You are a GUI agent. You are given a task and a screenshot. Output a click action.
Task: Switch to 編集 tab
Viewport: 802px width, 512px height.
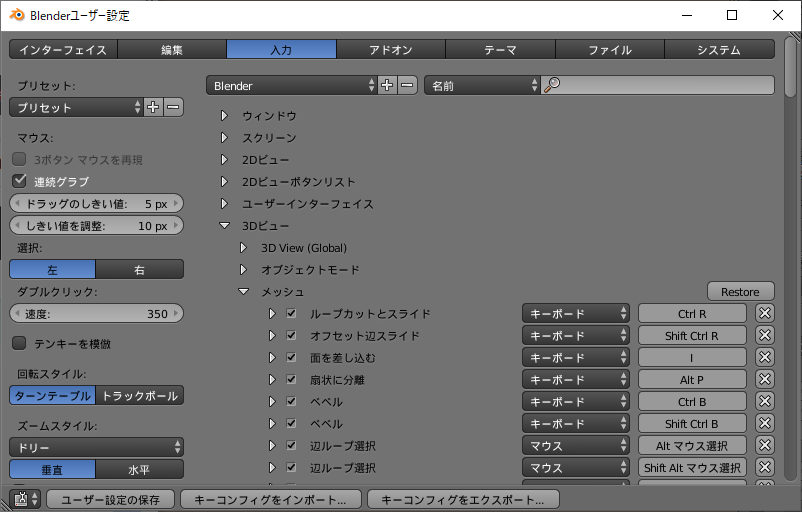point(172,50)
